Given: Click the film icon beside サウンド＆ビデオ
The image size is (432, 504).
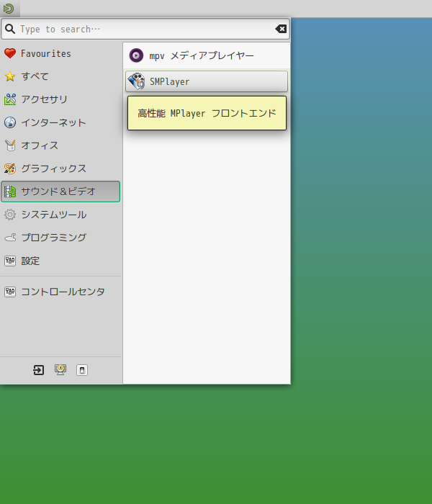Looking at the screenshot, I should coord(10,192).
